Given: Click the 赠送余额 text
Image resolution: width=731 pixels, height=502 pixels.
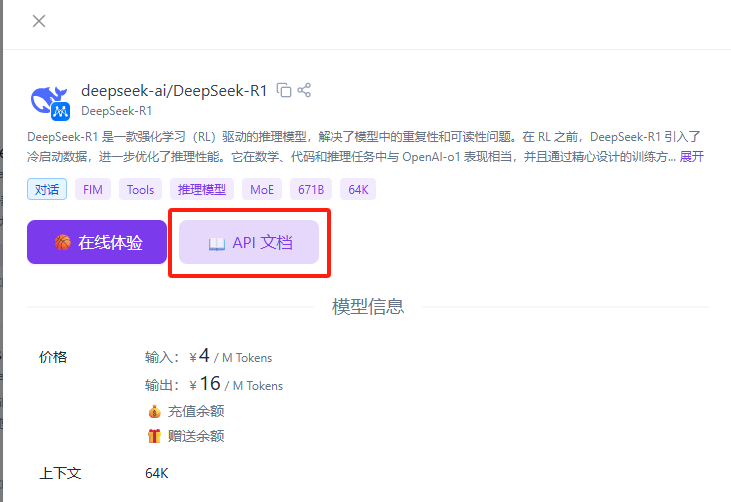Looking at the screenshot, I should pos(196,436).
